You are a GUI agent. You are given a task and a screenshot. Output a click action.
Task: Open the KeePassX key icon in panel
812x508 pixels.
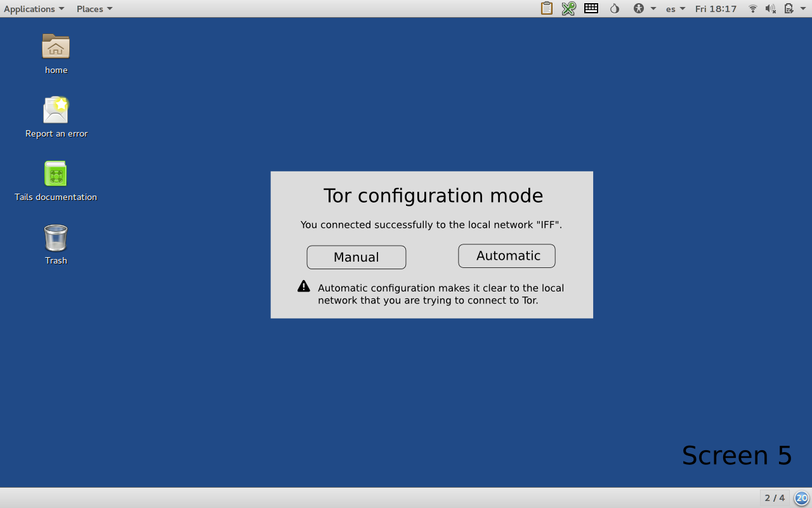568,8
